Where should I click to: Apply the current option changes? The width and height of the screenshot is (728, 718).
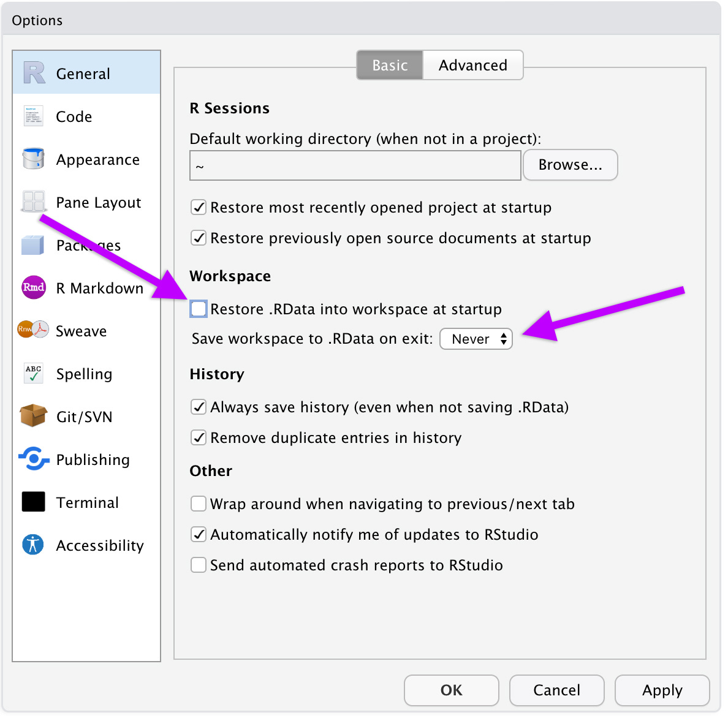coord(662,690)
